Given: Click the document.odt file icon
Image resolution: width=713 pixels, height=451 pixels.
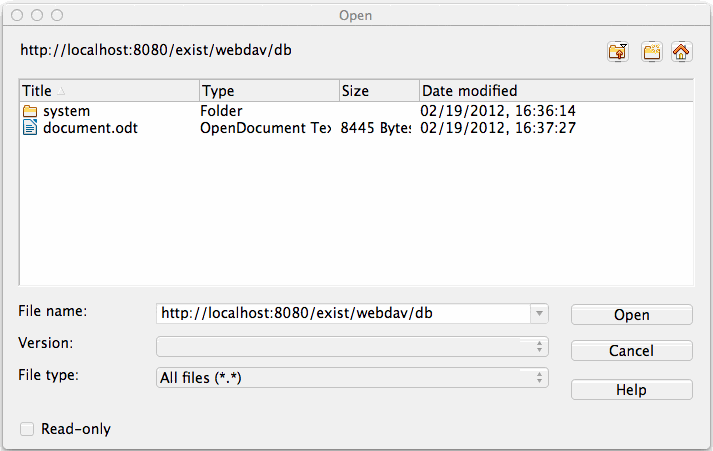Looking at the screenshot, I should 30,128.
